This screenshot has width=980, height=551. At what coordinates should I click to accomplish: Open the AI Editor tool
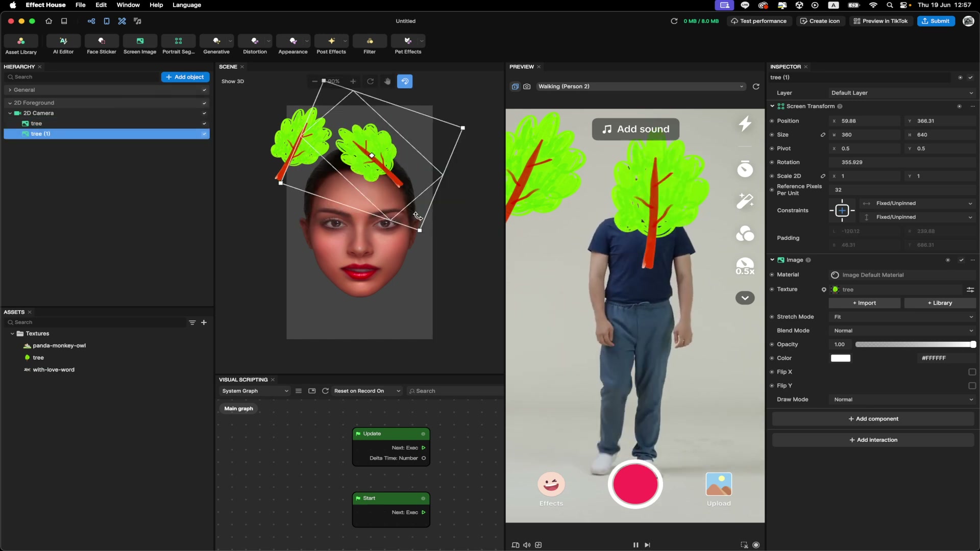pos(63,44)
